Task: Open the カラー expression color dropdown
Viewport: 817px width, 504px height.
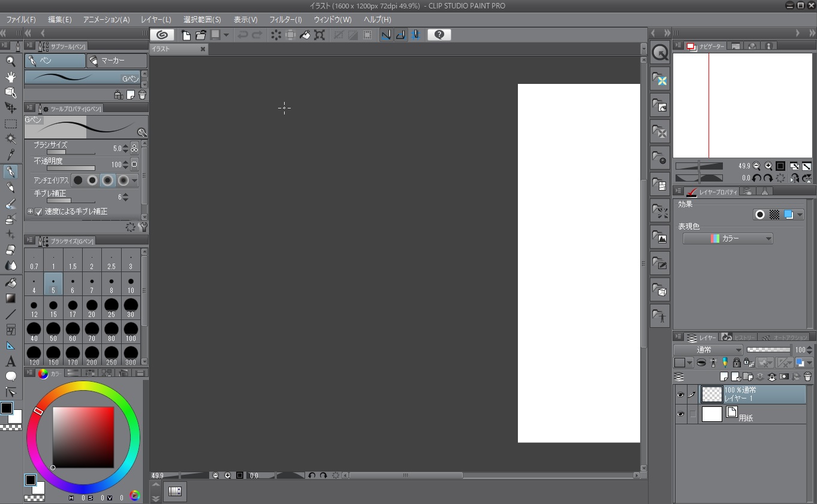Action: tap(728, 239)
